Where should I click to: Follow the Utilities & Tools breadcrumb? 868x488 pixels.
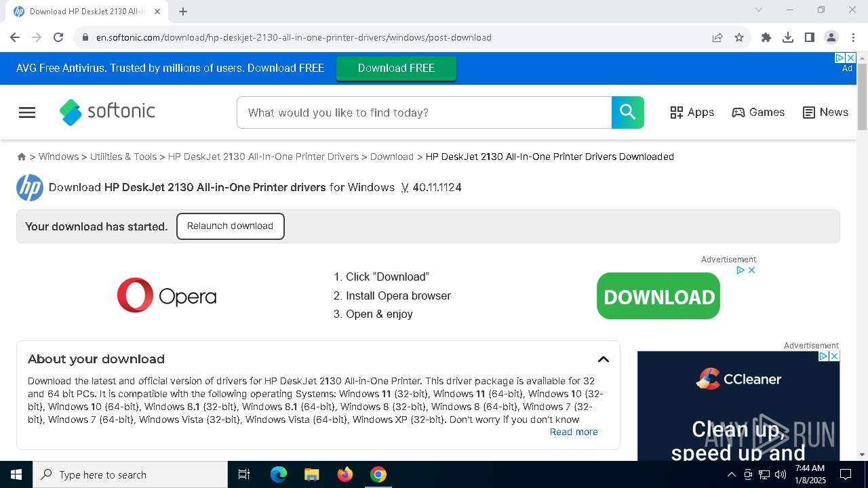pyautogui.click(x=123, y=157)
